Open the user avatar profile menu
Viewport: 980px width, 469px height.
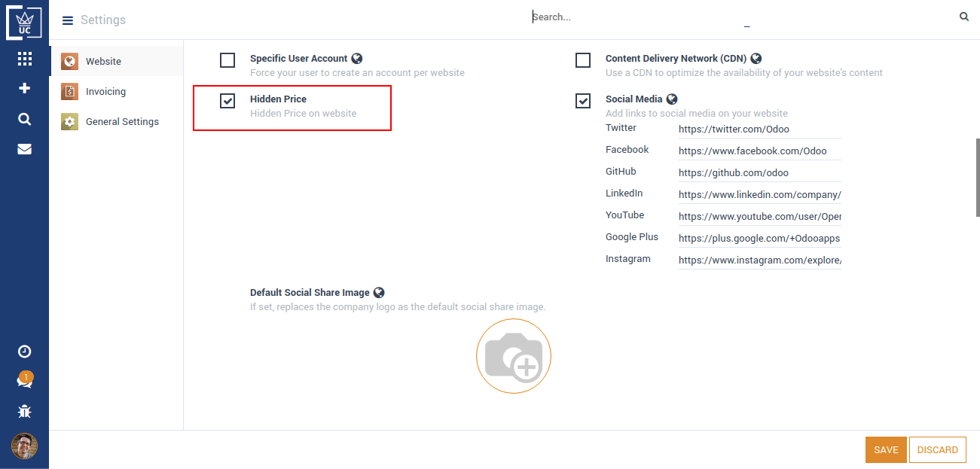[x=24, y=446]
